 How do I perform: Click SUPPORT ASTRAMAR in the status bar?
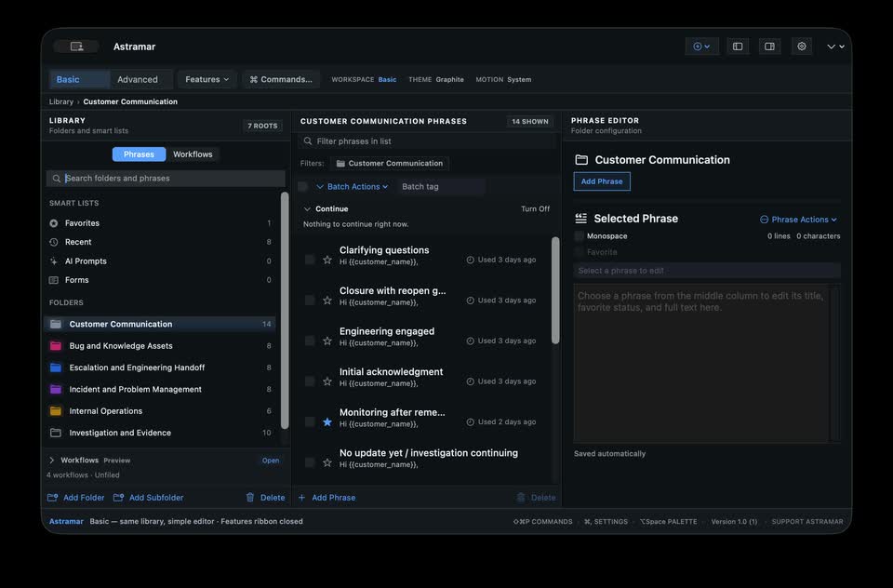click(807, 521)
